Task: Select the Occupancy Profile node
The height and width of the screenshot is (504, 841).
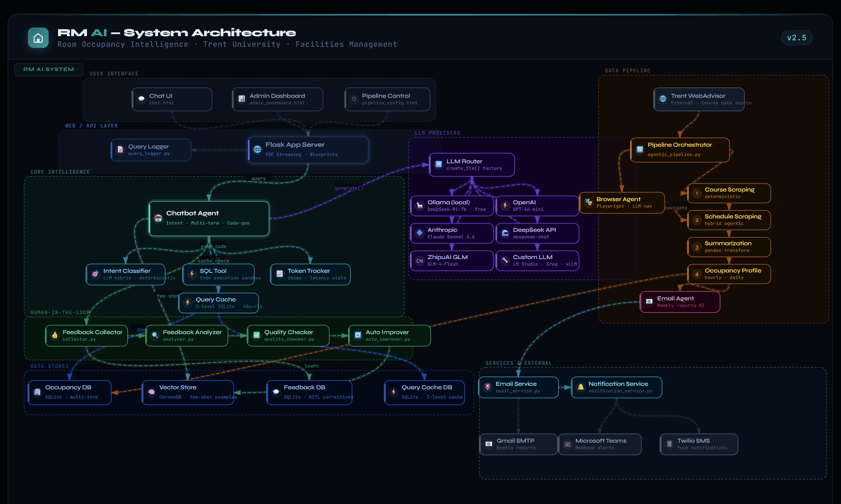Action: click(x=729, y=274)
